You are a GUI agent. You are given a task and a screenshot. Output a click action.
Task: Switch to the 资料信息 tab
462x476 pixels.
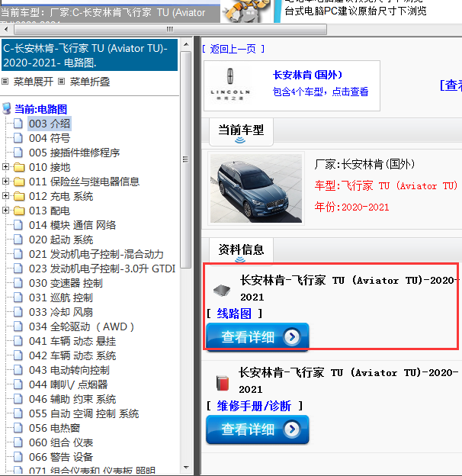coord(241,251)
